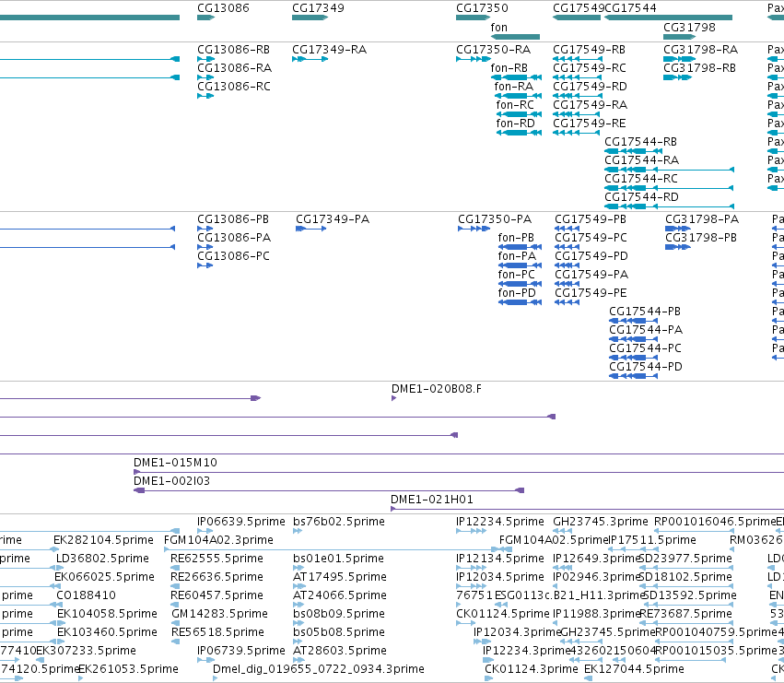Open transcript CG13086-RA
The height and width of the screenshot is (683, 784).
click(235, 68)
